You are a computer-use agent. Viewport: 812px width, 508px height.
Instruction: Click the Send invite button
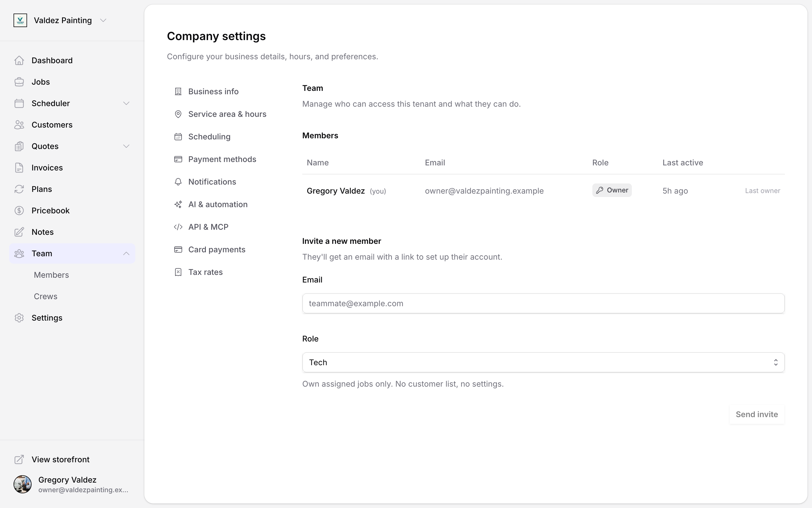(757, 415)
